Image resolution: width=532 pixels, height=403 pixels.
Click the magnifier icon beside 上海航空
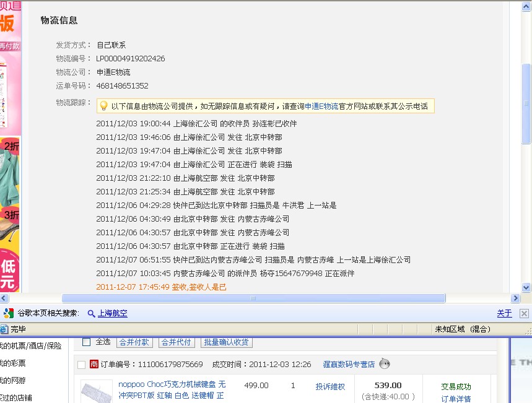click(91, 313)
